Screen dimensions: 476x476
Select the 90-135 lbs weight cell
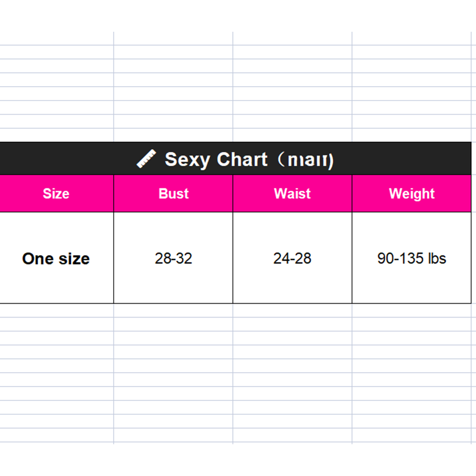point(412,259)
